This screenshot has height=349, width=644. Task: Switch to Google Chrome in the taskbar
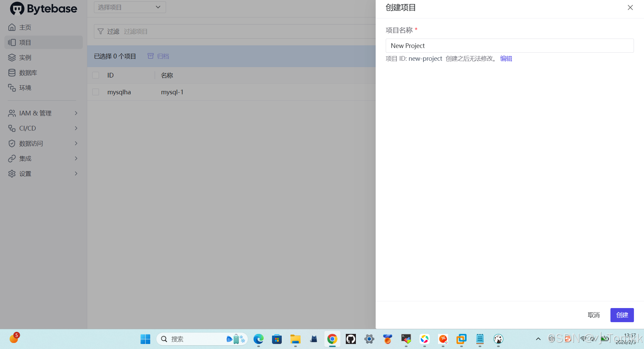pos(332,339)
